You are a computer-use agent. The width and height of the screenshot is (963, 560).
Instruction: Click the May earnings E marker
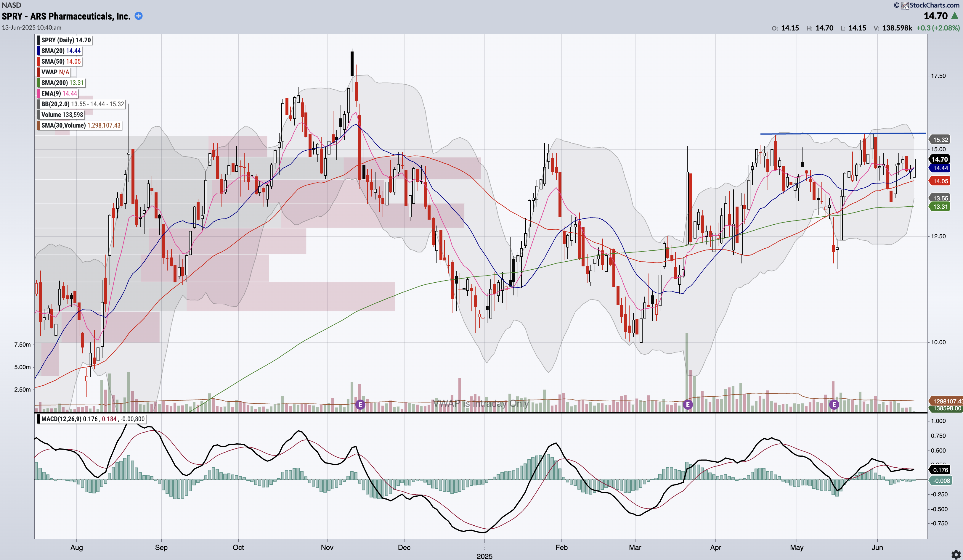click(834, 404)
